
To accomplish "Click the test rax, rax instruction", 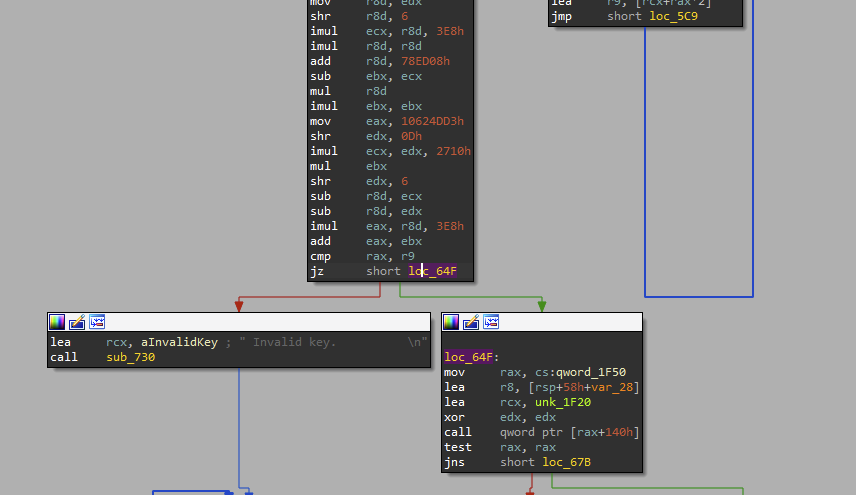I will pos(500,447).
